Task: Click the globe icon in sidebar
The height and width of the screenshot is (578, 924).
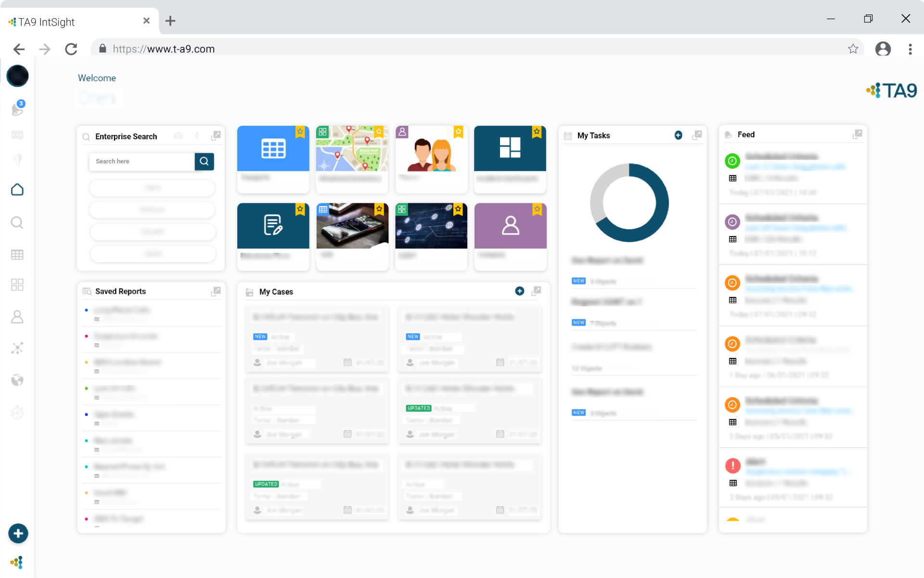Action: pos(17,381)
